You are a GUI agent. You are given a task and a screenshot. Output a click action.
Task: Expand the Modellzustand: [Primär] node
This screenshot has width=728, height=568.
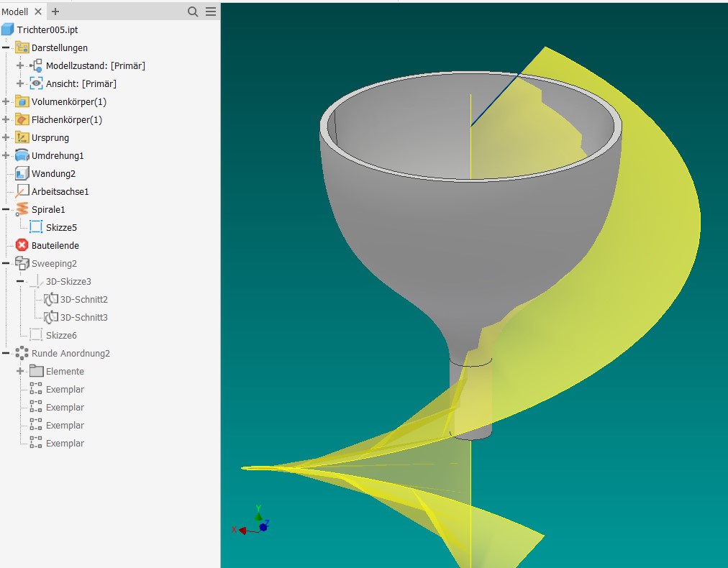click(x=20, y=65)
